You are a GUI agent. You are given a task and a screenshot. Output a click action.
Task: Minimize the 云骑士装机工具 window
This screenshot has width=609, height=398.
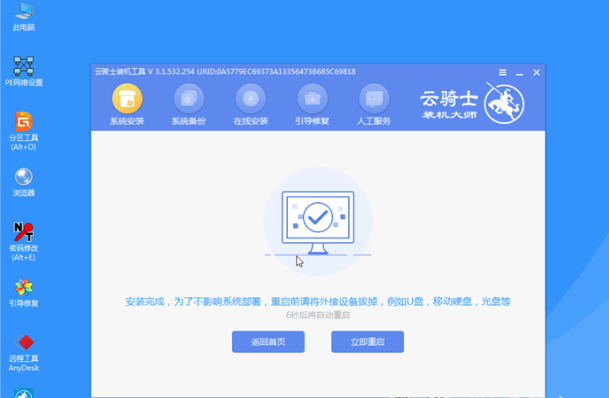coord(519,73)
